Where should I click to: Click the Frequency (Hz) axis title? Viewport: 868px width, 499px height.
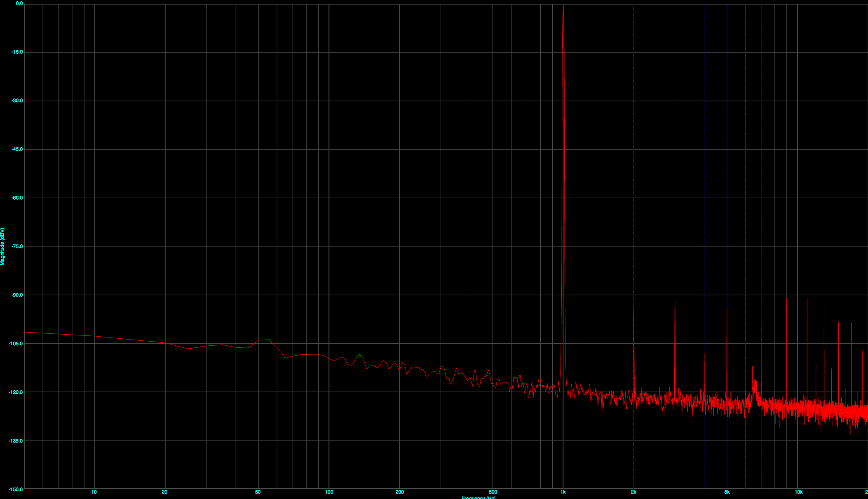coord(479,497)
